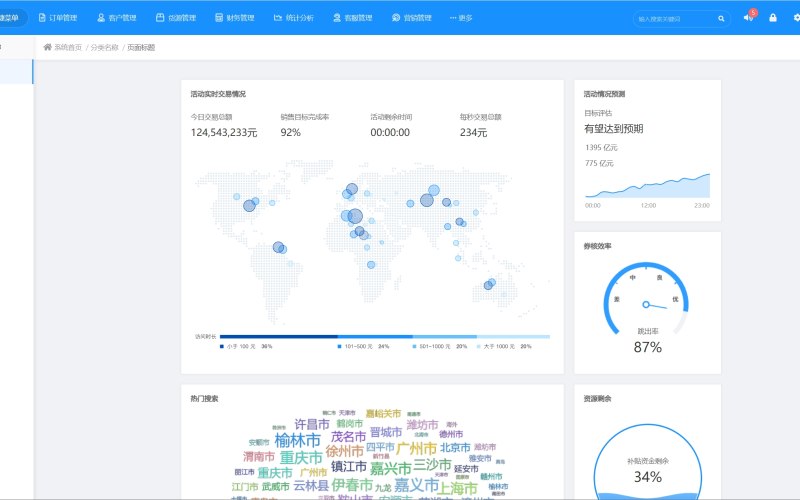Click the marketing icon in the navbar
The height and width of the screenshot is (500, 800).
[x=395, y=18]
